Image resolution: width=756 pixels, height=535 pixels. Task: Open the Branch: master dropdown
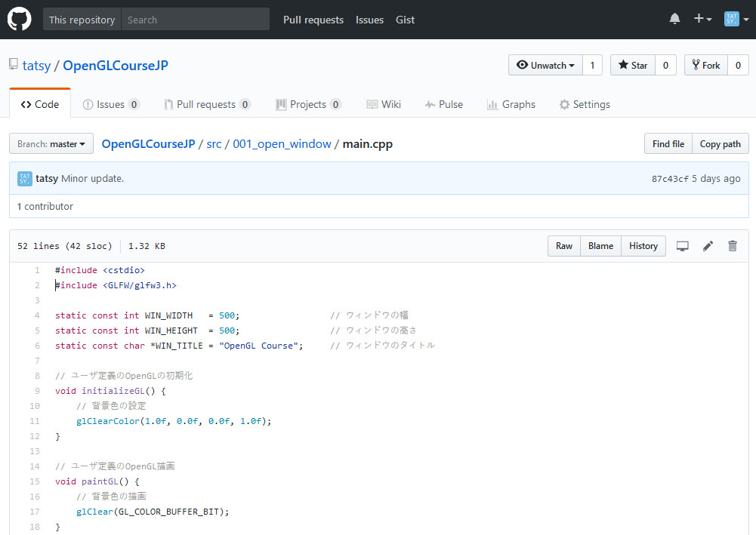(51, 144)
